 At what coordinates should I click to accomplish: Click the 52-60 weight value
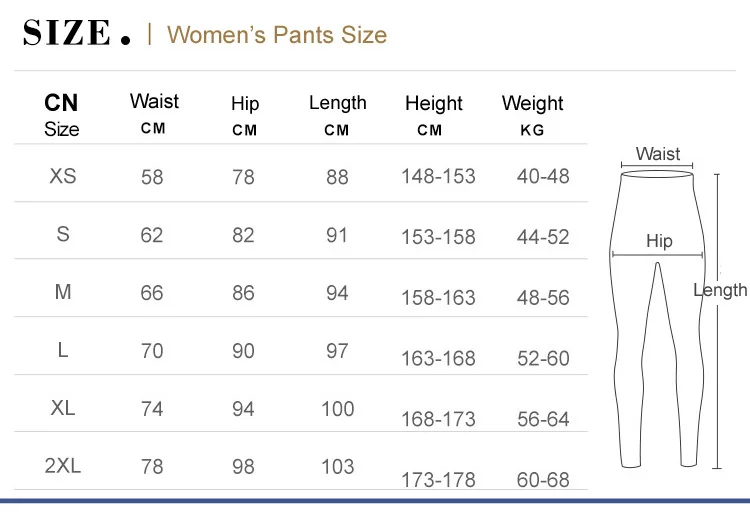tap(543, 359)
